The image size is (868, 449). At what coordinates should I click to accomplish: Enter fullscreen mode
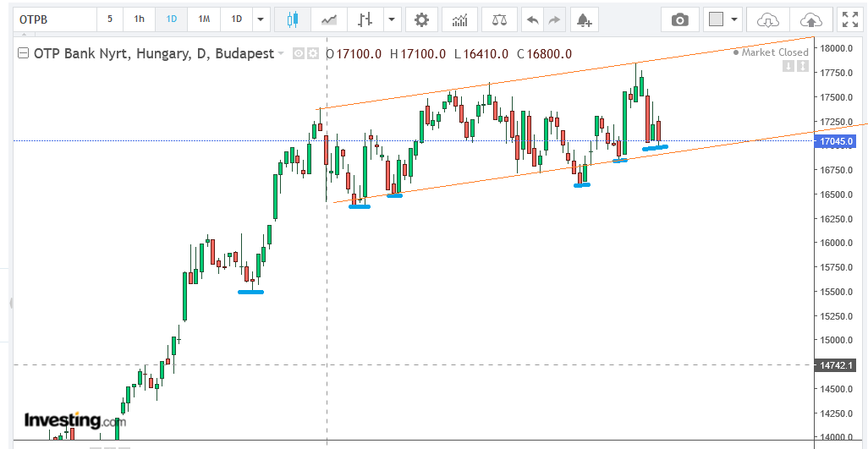point(849,19)
